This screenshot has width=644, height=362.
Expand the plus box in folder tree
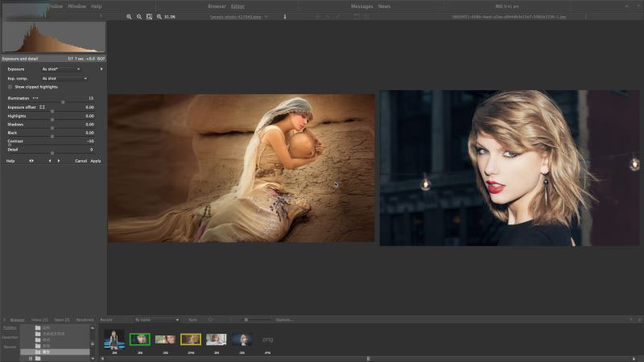click(31, 358)
